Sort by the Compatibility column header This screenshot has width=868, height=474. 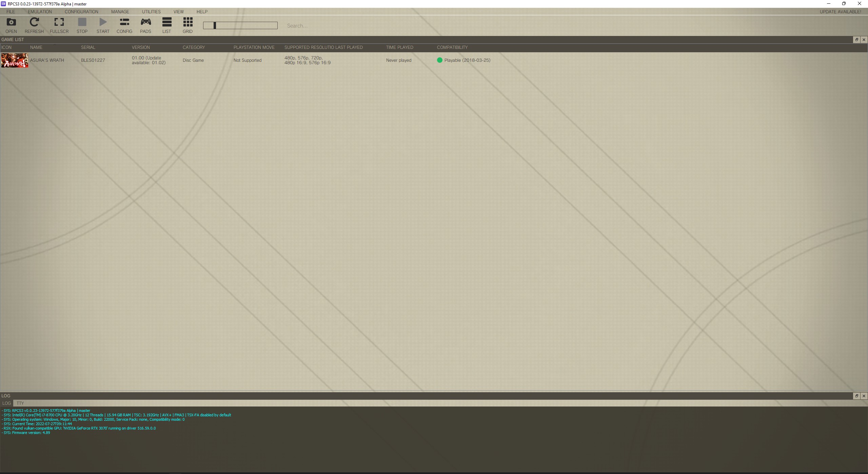[452, 48]
